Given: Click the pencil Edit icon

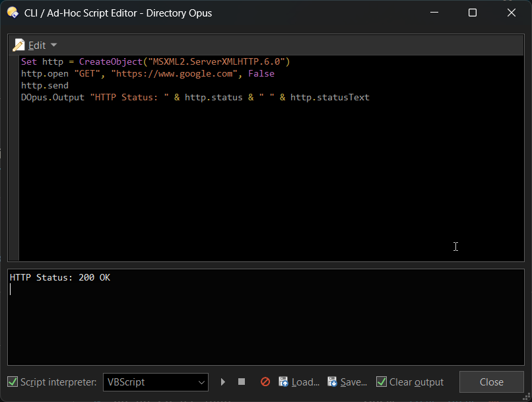Looking at the screenshot, I should pos(18,45).
